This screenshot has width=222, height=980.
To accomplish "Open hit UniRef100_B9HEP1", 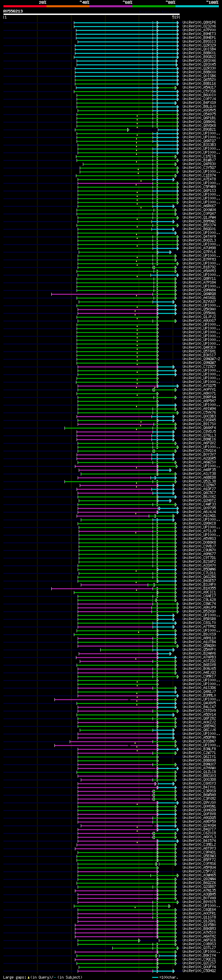I will pyautogui.click(x=199, y=38).
